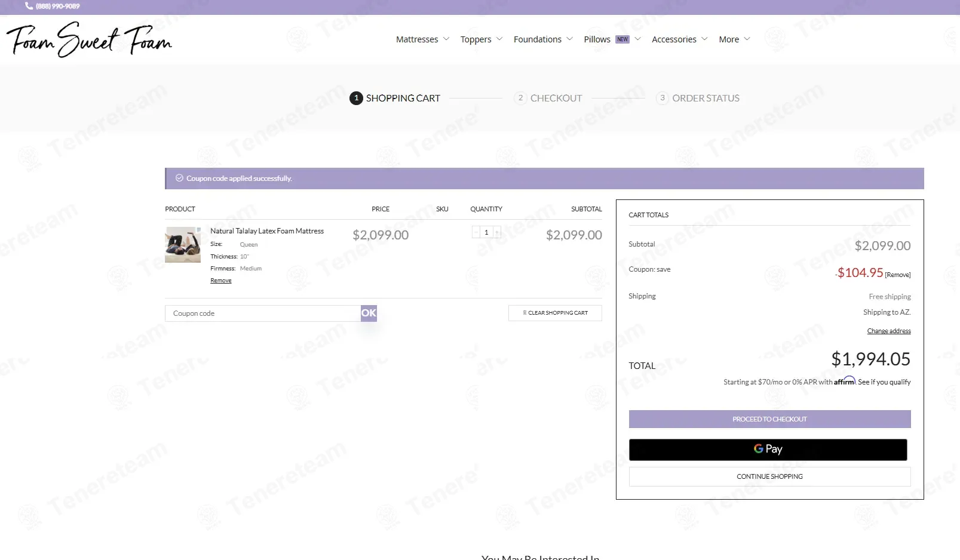Remove the applied coupon discount

click(897, 275)
